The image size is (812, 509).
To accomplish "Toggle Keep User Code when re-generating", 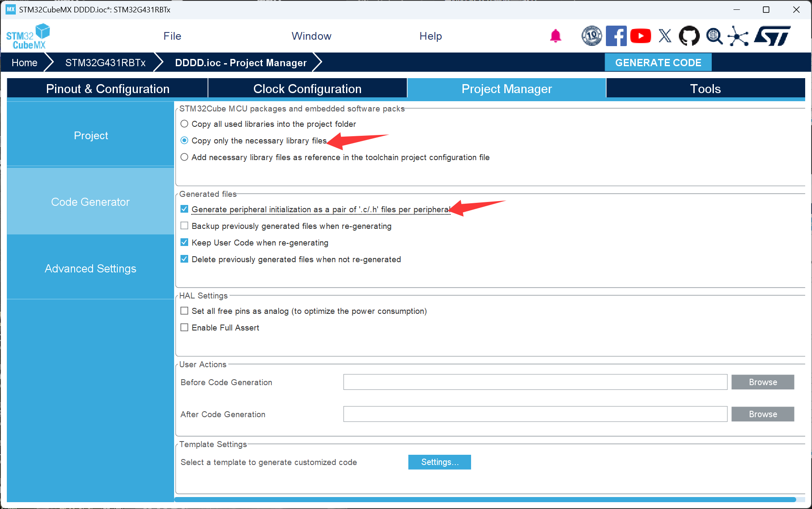I will tap(184, 243).
